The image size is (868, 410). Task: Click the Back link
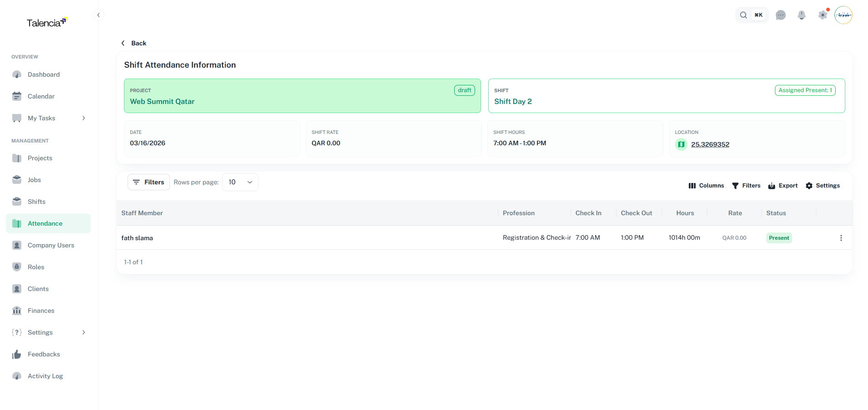134,43
